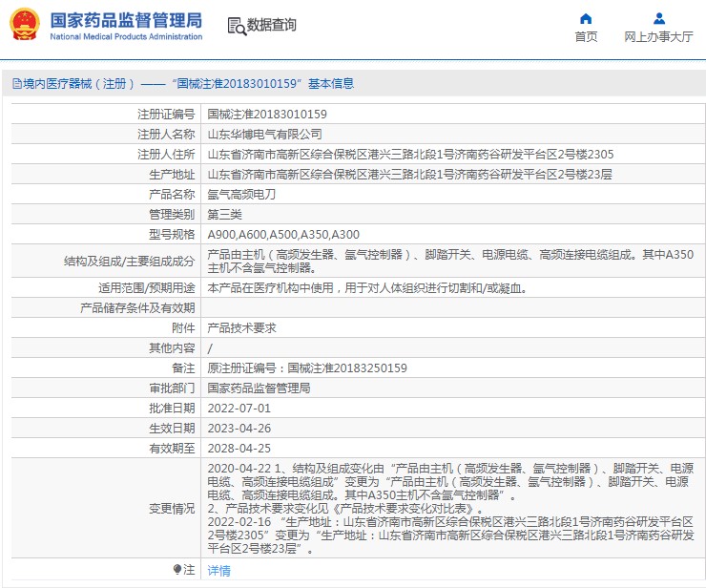Click the 附件 row label
Viewport: 706px width, 588px height.
tap(183, 328)
